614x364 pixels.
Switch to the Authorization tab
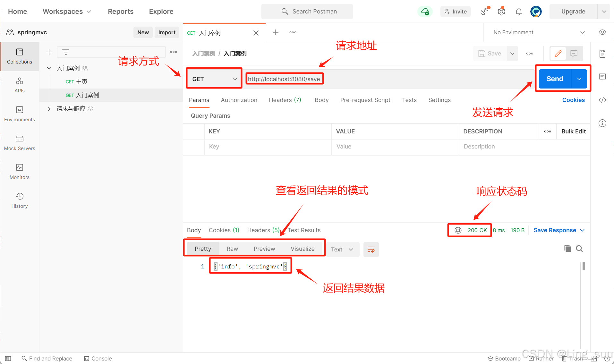(x=239, y=100)
